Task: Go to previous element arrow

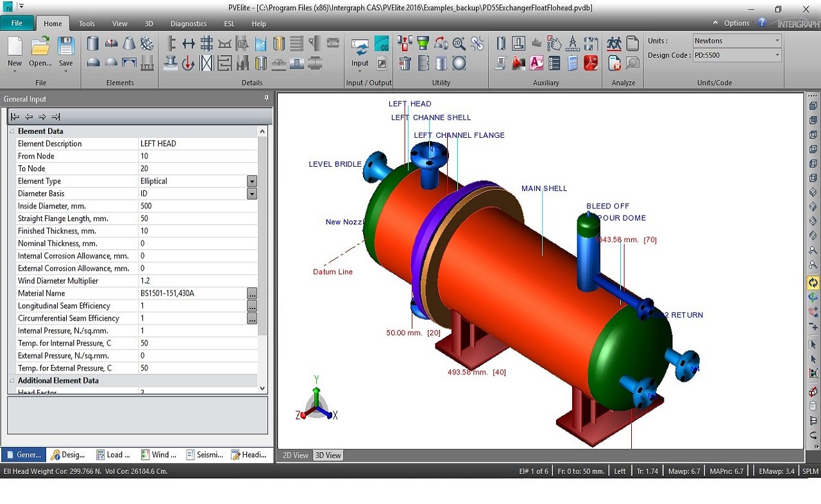Action: (x=29, y=117)
